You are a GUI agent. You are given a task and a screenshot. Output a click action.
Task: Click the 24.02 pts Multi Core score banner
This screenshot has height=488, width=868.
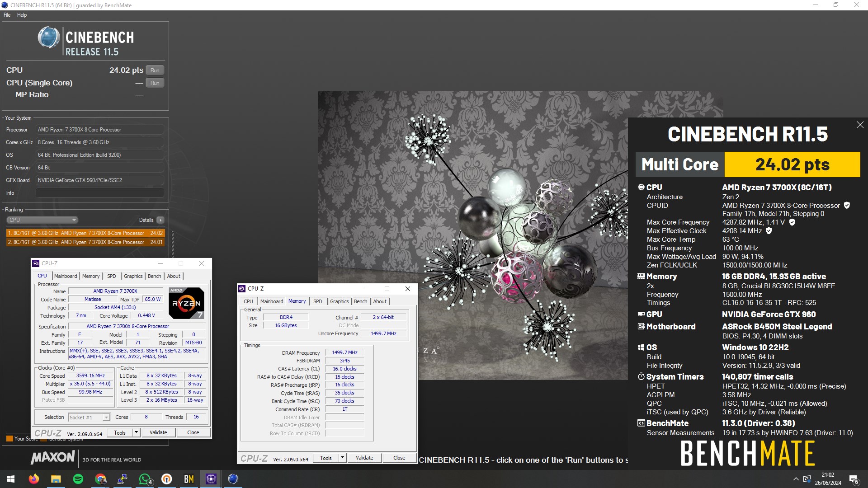pos(792,164)
